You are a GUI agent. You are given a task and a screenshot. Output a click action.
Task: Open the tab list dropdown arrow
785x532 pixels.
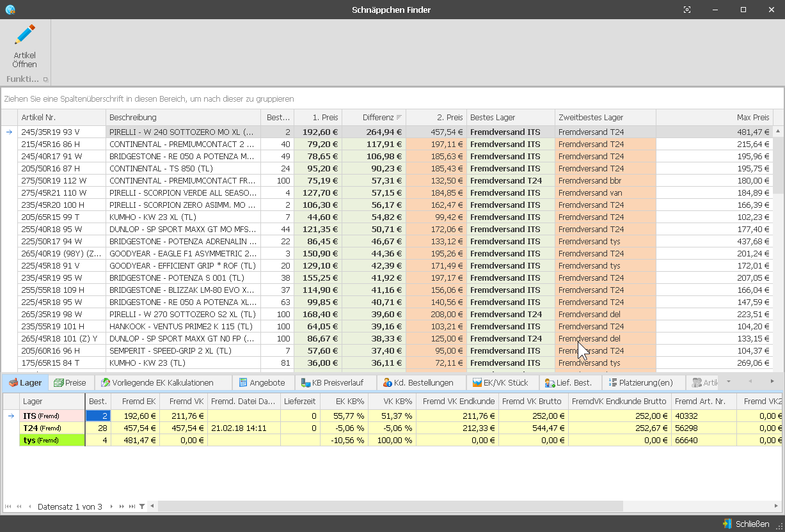(x=728, y=382)
